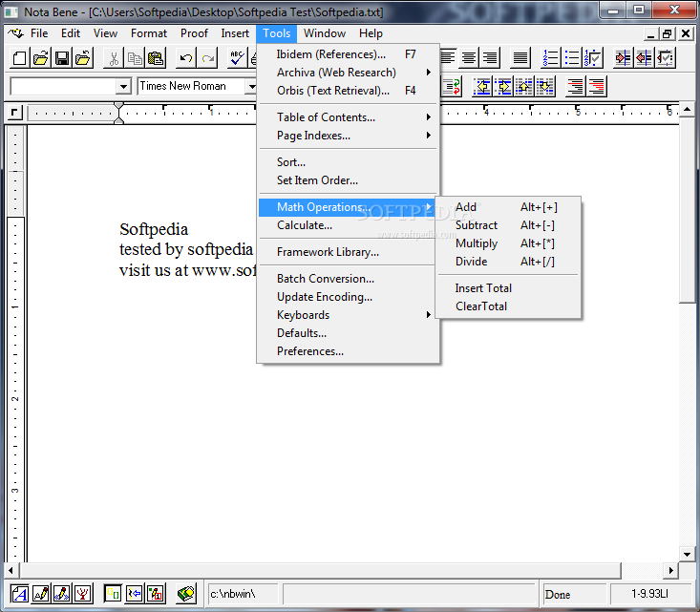Click the center align icon

469,58
